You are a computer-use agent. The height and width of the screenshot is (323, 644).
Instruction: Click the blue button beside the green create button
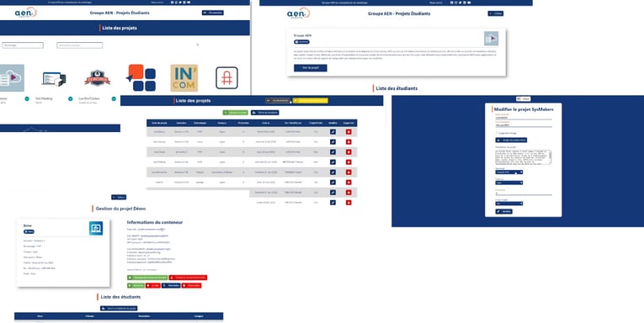[265, 113]
